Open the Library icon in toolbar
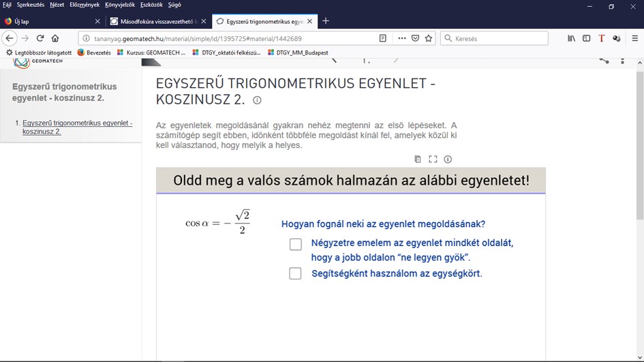The height and width of the screenshot is (362, 644). point(571,38)
